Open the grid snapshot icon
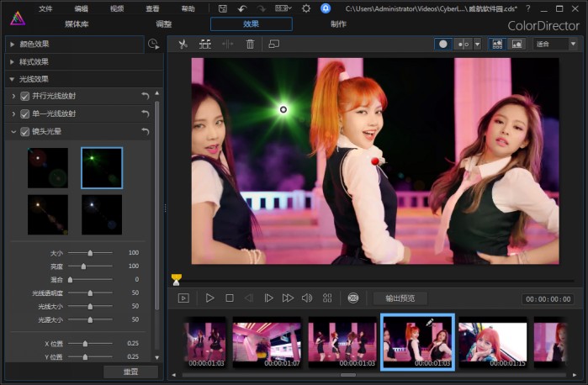The width and height of the screenshot is (588, 385). pos(327,298)
